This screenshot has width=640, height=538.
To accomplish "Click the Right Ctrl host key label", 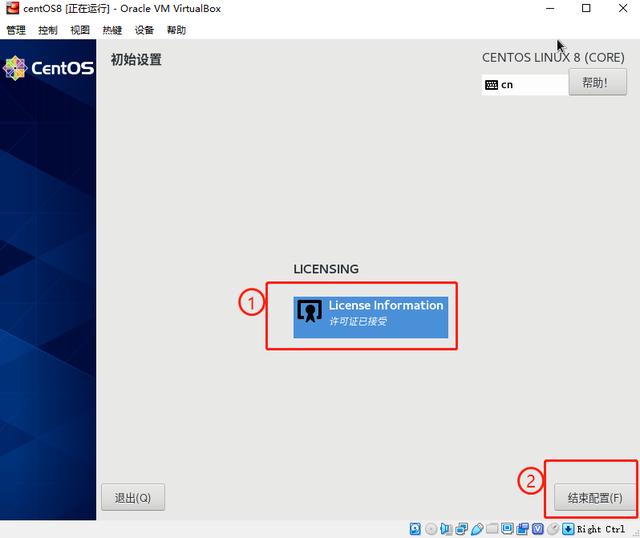I will [x=601, y=529].
